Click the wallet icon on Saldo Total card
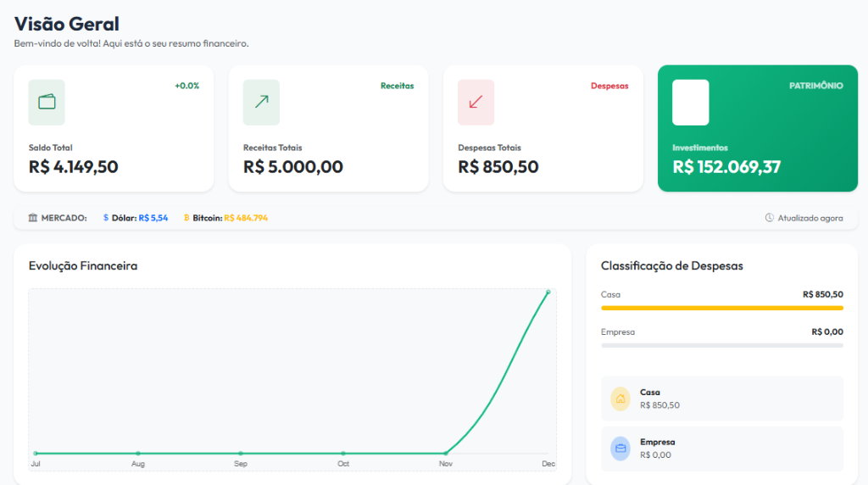The image size is (868, 485). coord(47,102)
